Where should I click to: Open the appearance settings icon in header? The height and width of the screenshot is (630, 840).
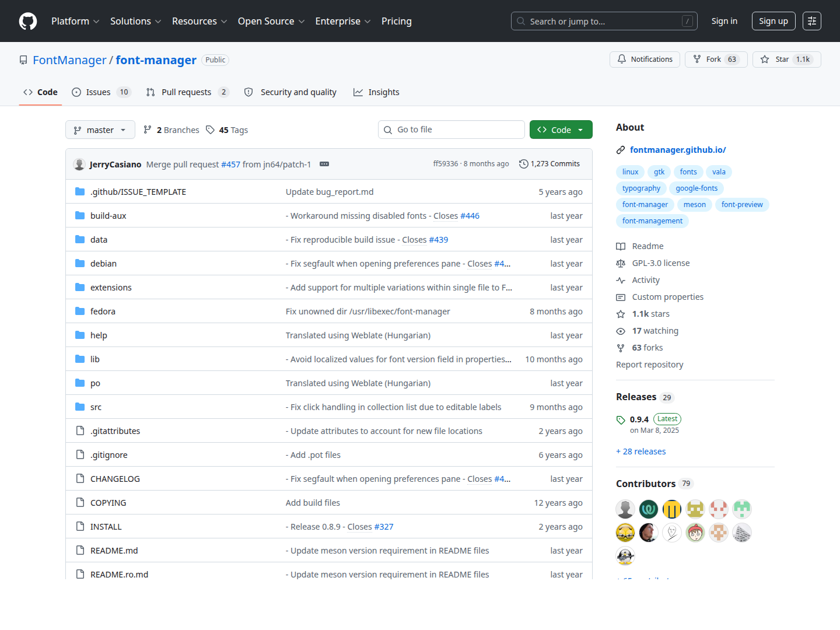(x=812, y=21)
